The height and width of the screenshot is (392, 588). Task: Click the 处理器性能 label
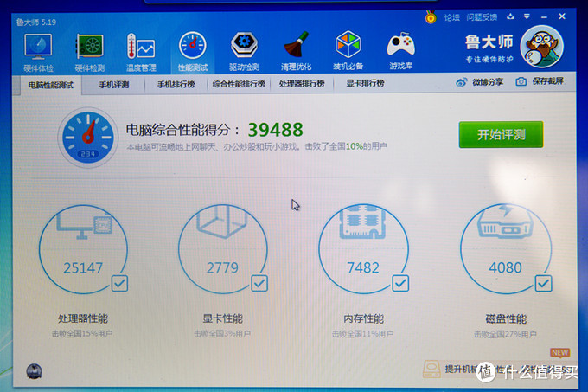(83, 318)
